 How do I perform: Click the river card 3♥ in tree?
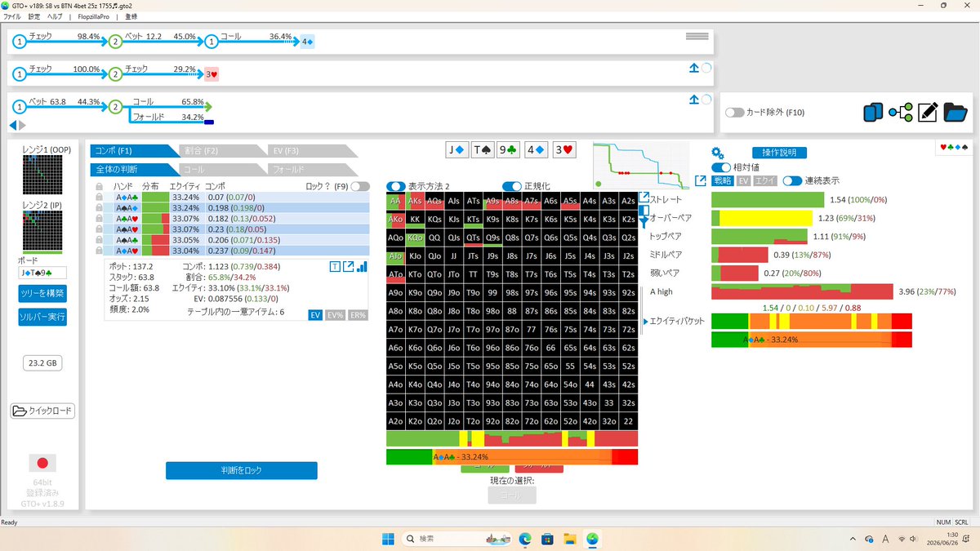click(211, 74)
